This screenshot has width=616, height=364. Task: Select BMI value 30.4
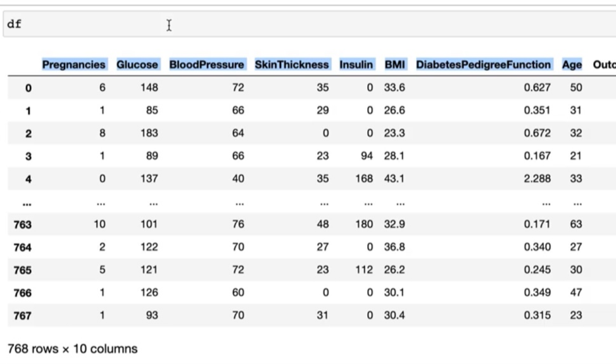pos(394,315)
